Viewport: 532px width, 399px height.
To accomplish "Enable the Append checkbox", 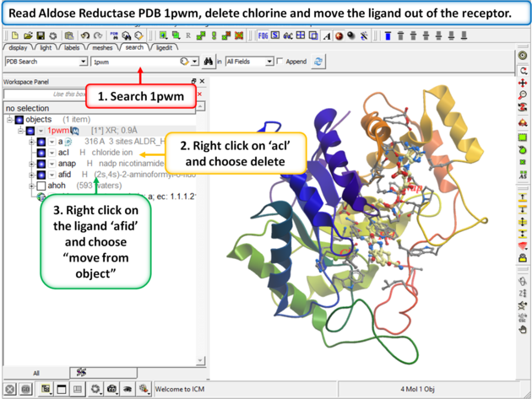I will click(x=281, y=62).
